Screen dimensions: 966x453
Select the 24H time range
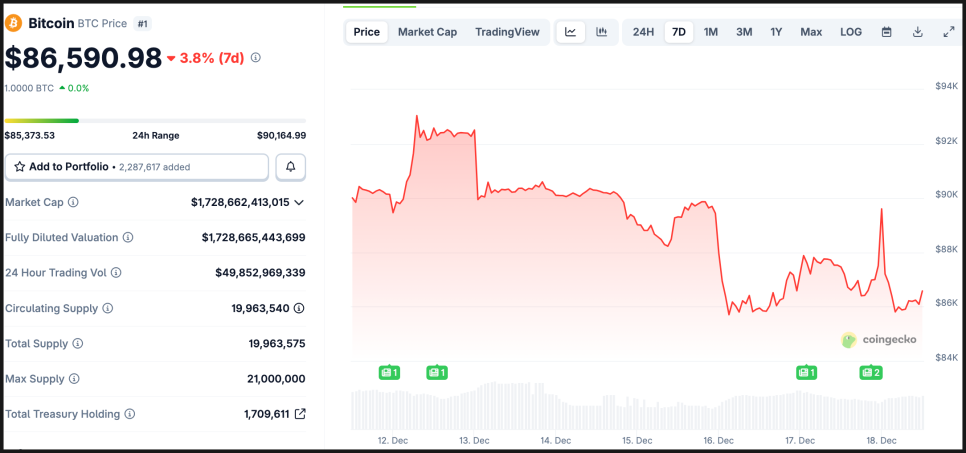point(643,32)
